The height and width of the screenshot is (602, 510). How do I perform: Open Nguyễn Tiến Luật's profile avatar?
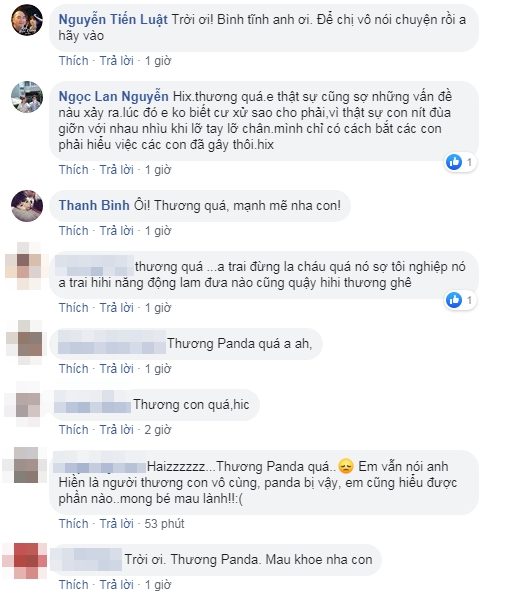pyautogui.click(x=26, y=20)
